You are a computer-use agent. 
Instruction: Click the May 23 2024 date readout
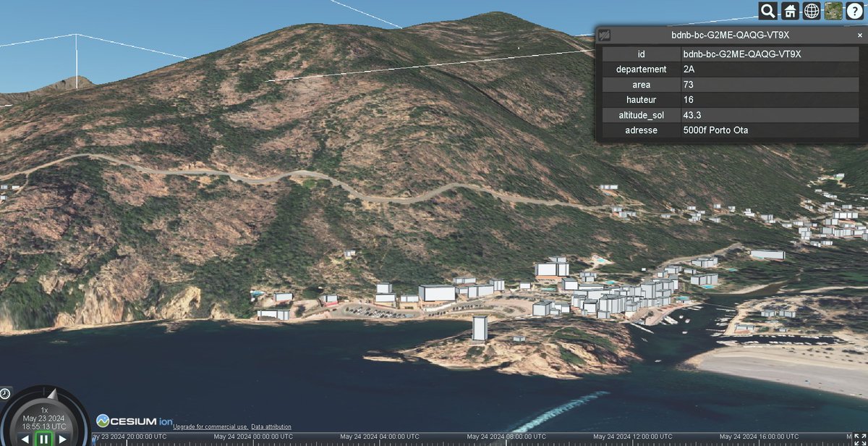pyautogui.click(x=43, y=418)
